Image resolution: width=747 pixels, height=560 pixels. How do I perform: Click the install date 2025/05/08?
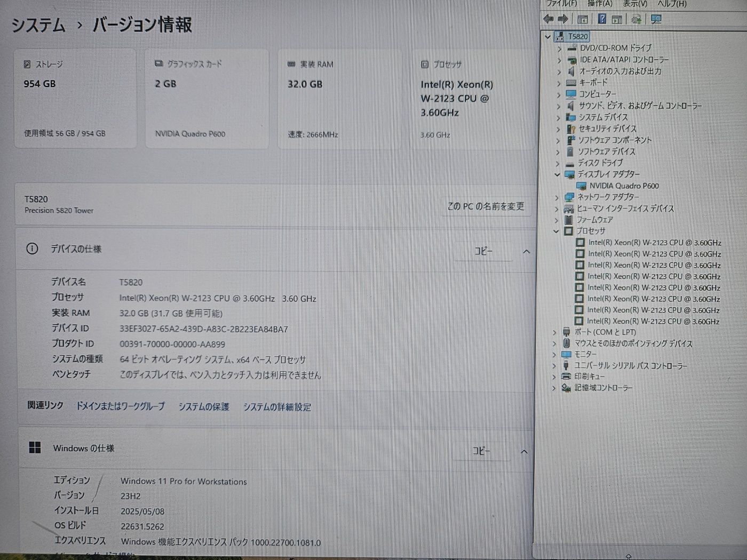pos(142,511)
